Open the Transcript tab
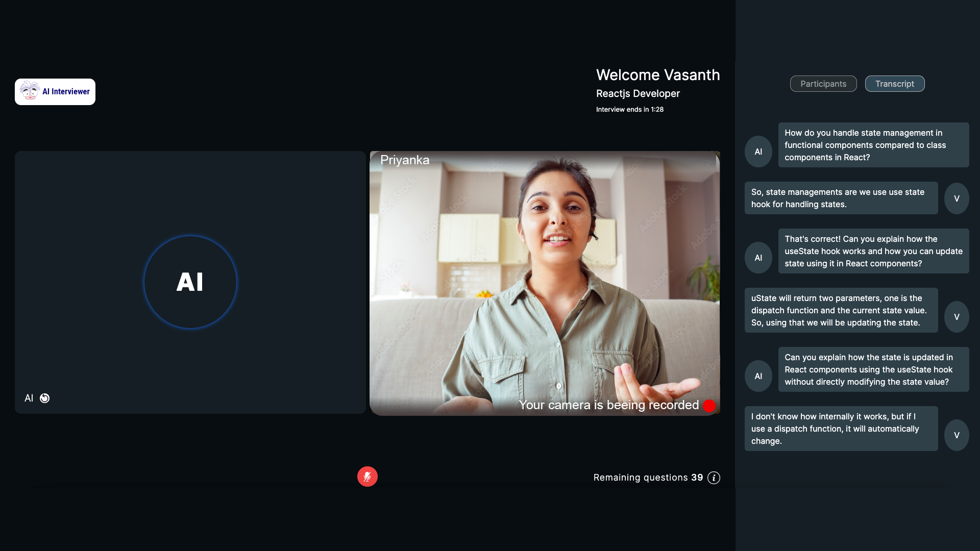This screenshot has width=980, height=551. pyautogui.click(x=894, y=84)
